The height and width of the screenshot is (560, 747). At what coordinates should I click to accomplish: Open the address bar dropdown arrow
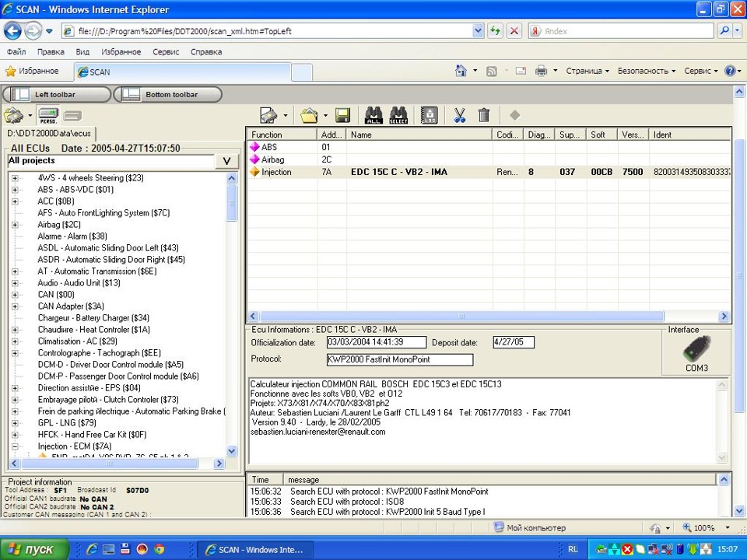click(478, 31)
